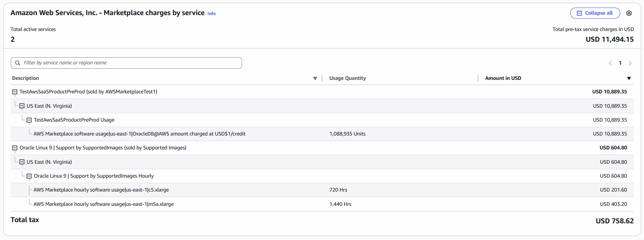Screen dimensions: 644x240
Task: Go to the next page arrow
Action: [x=630, y=63]
